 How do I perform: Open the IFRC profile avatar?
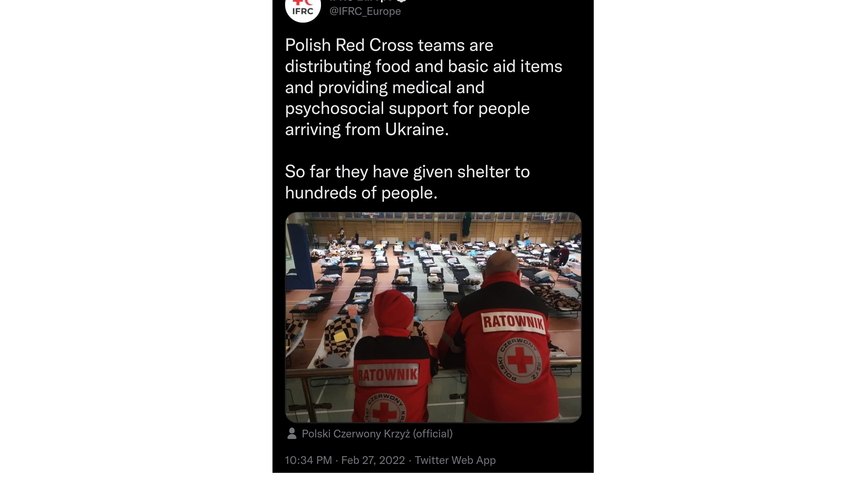(x=303, y=7)
